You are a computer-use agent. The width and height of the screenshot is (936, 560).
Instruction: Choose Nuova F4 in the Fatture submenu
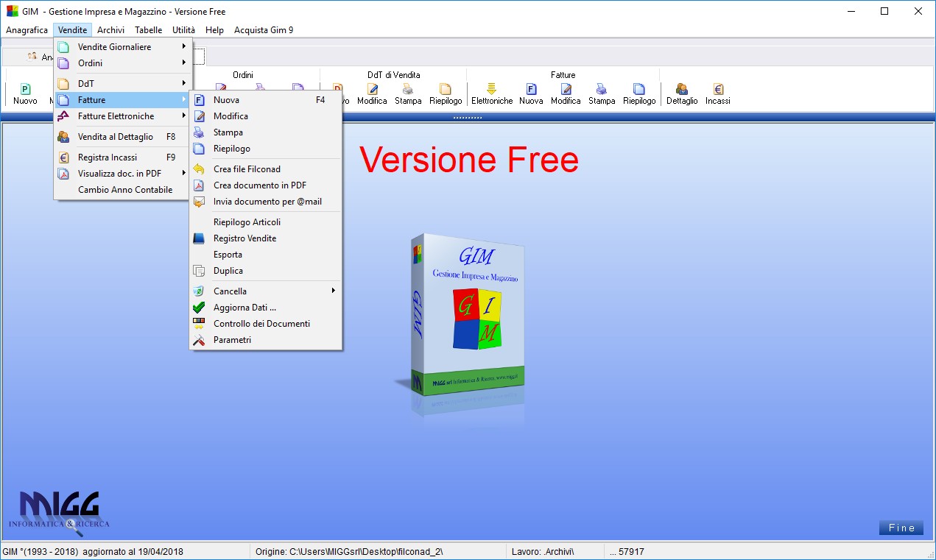[x=266, y=100]
